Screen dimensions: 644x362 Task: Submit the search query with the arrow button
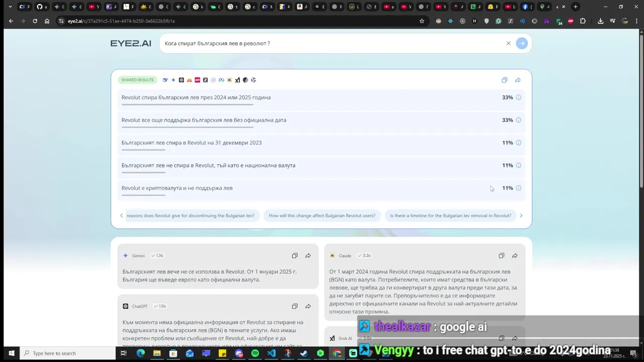tap(522, 43)
